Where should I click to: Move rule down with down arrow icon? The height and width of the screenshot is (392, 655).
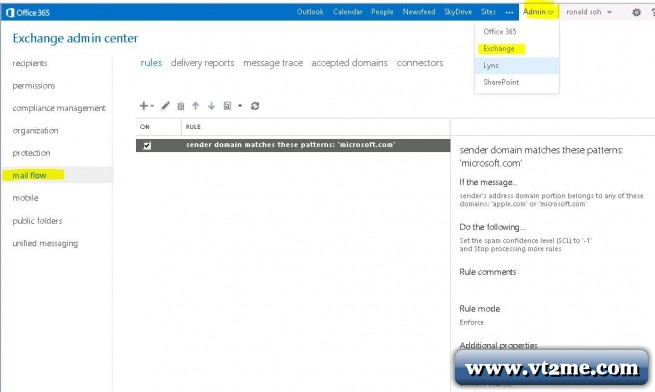click(x=211, y=106)
